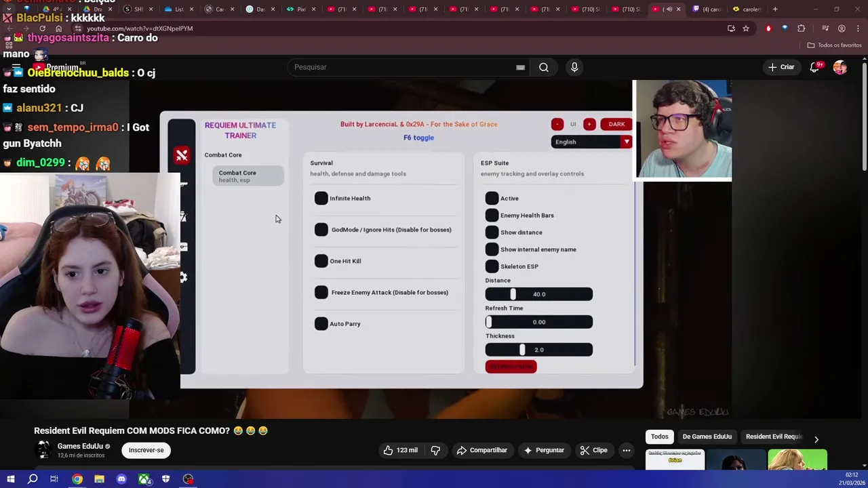Screen dimensions: 868x488
Task: Enable Enemy Health Bars checkbox
Action: click(492, 215)
